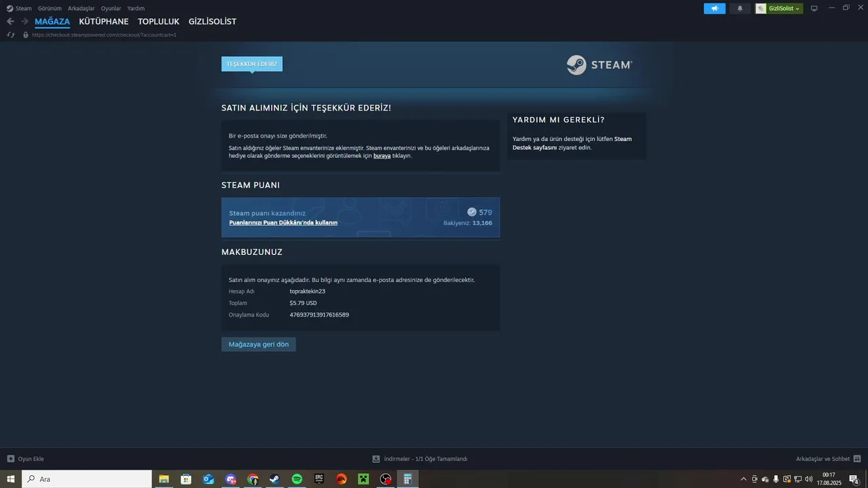Open the Windows notification center icon
The width and height of the screenshot is (868, 488).
click(x=854, y=479)
